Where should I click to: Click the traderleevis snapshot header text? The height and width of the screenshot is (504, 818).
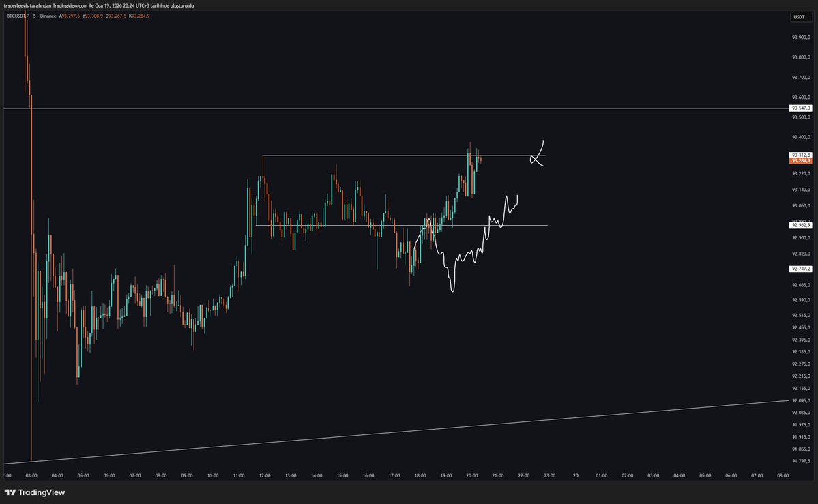(99, 5)
